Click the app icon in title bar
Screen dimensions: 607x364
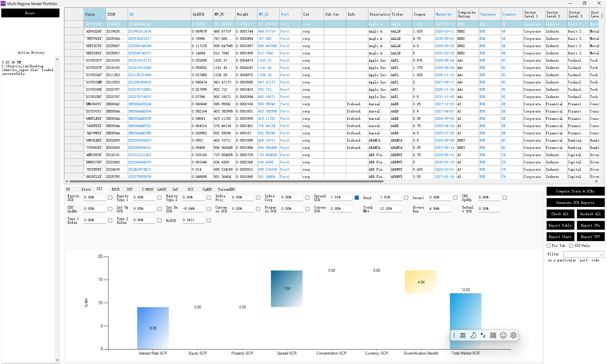pos(3,3)
